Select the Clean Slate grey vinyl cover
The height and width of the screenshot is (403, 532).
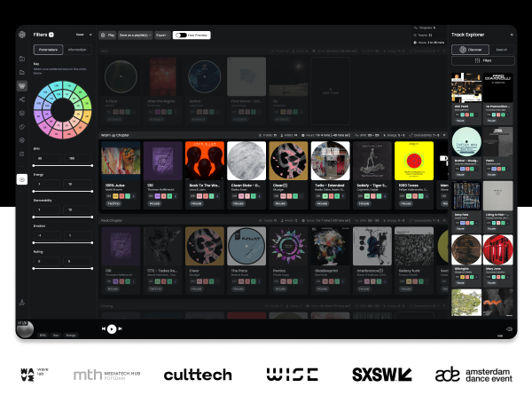tap(246, 161)
